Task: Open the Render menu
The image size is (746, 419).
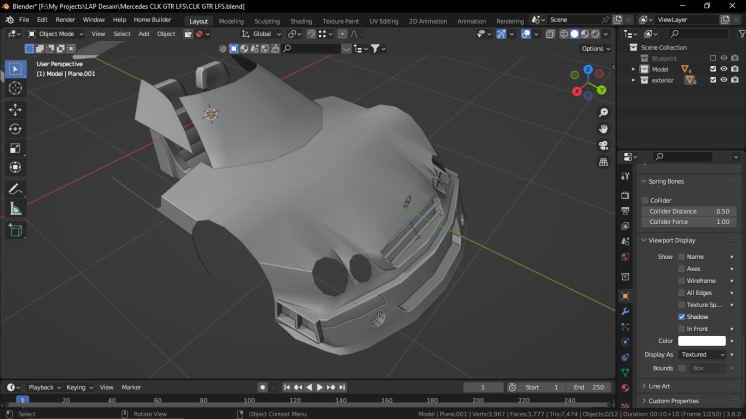Action: [x=65, y=20]
